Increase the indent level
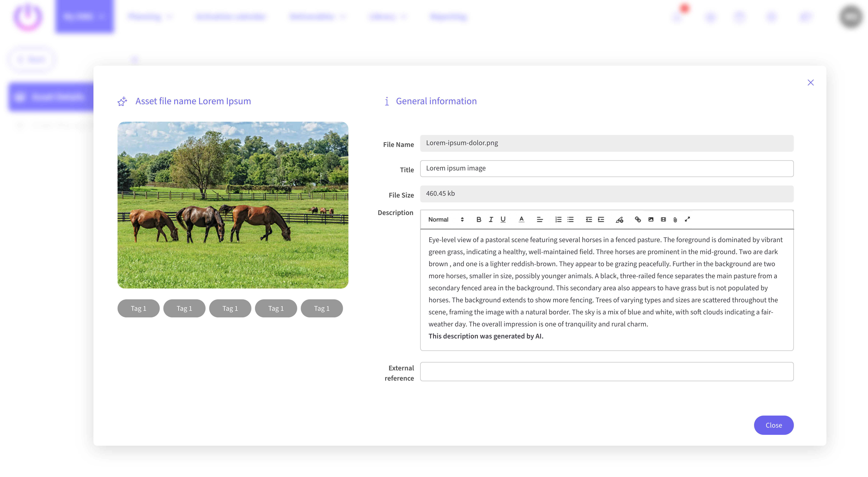868x477 pixels. point(601,220)
